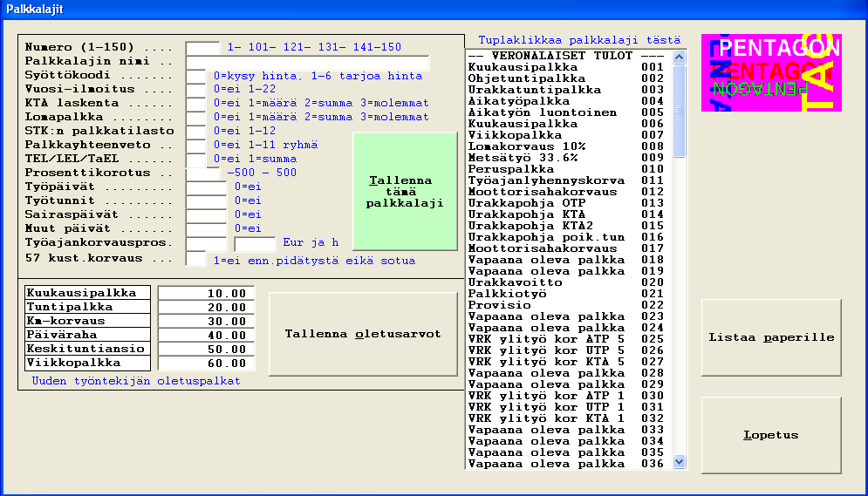
Task: Click the Syöttökoodi input box
Action: pyautogui.click(x=196, y=77)
